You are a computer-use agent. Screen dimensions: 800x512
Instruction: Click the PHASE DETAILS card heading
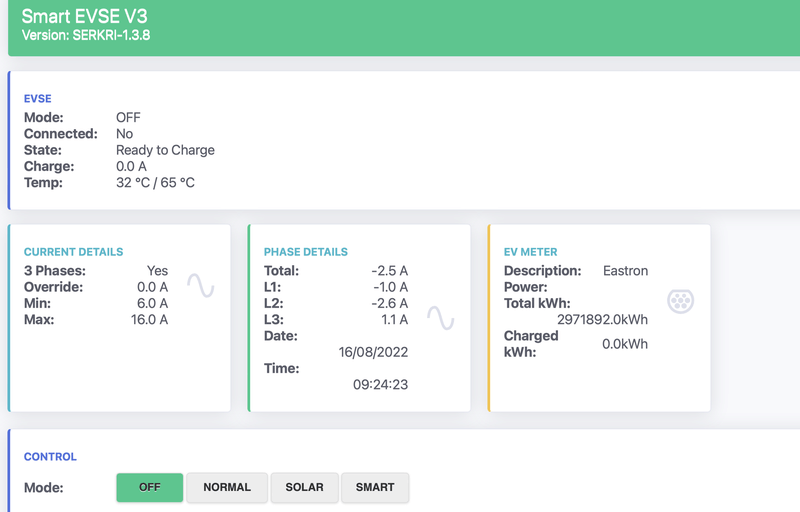click(x=306, y=252)
